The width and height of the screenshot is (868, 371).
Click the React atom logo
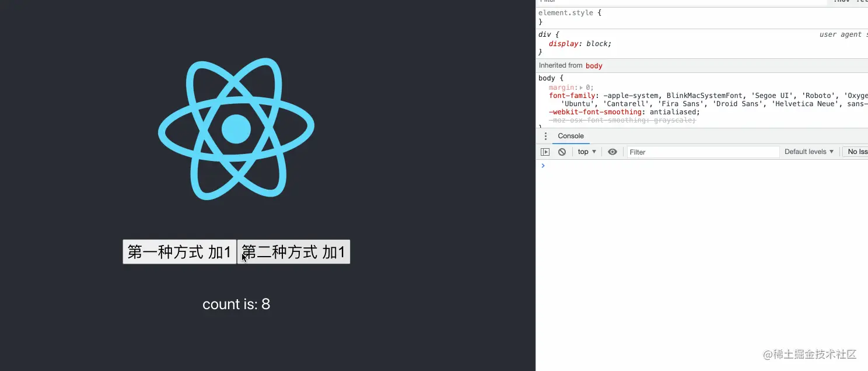pyautogui.click(x=236, y=129)
